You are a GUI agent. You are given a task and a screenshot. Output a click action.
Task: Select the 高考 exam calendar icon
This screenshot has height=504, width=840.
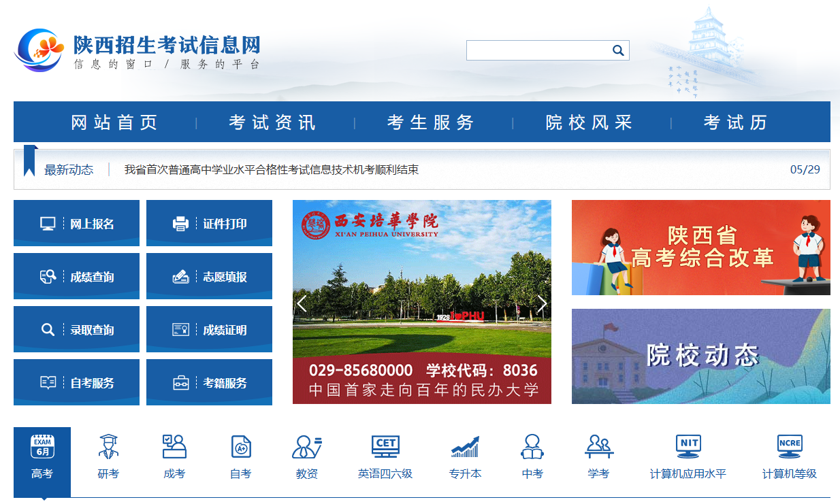click(42, 447)
